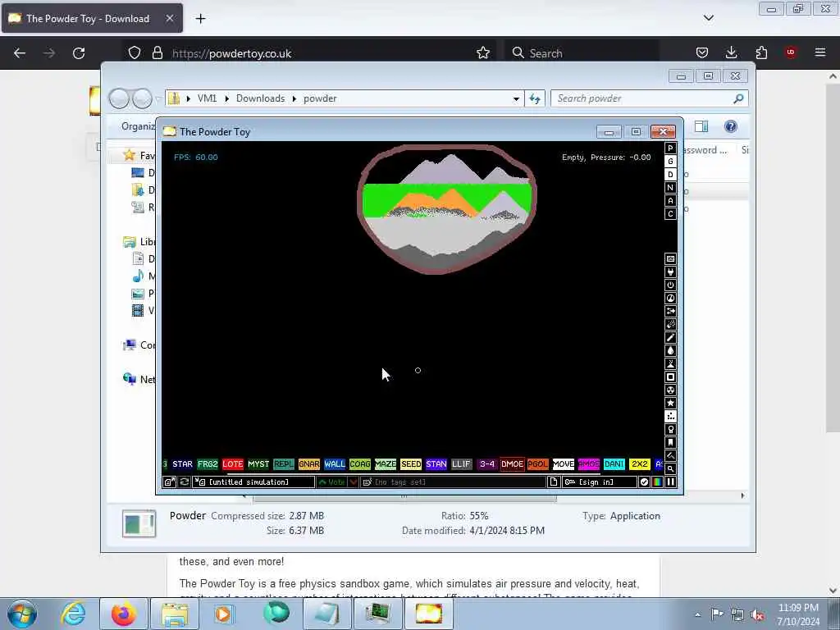This screenshot has width=840, height=630.
Task: Click the reload simulation icon
Action: (185, 482)
